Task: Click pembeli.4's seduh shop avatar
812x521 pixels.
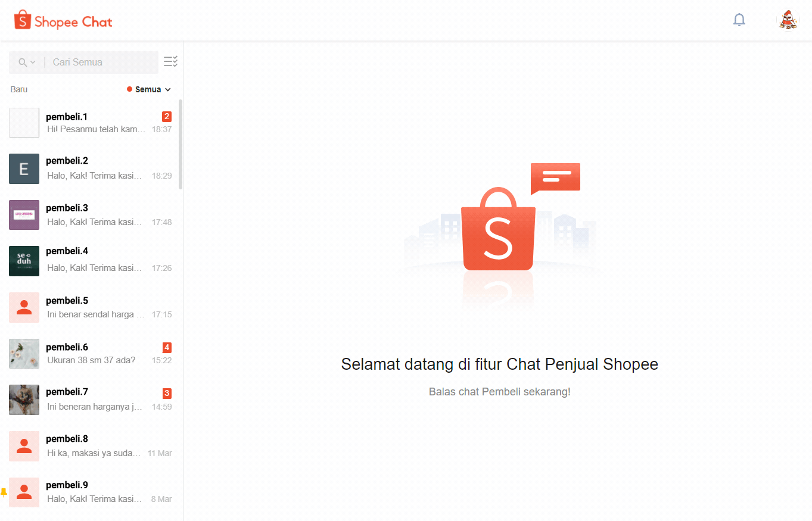Action: (24, 261)
